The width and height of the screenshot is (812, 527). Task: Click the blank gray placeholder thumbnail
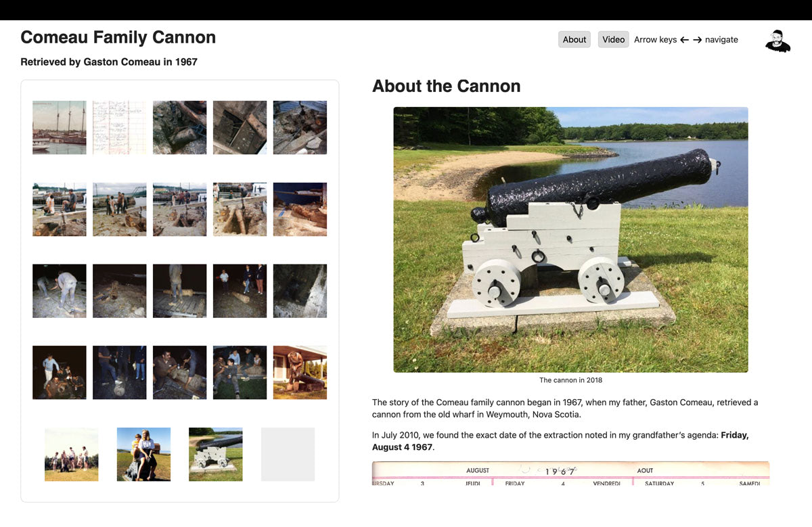coord(288,454)
